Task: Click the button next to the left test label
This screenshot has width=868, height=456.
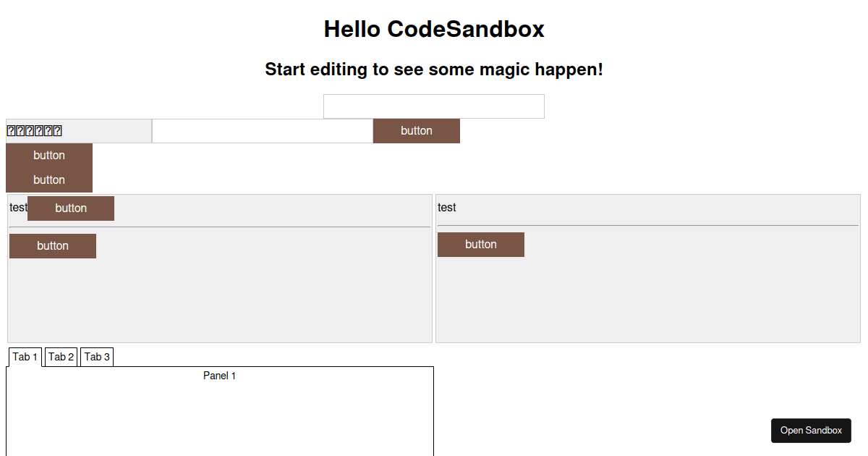Action: pyautogui.click(x=70, y=208)
